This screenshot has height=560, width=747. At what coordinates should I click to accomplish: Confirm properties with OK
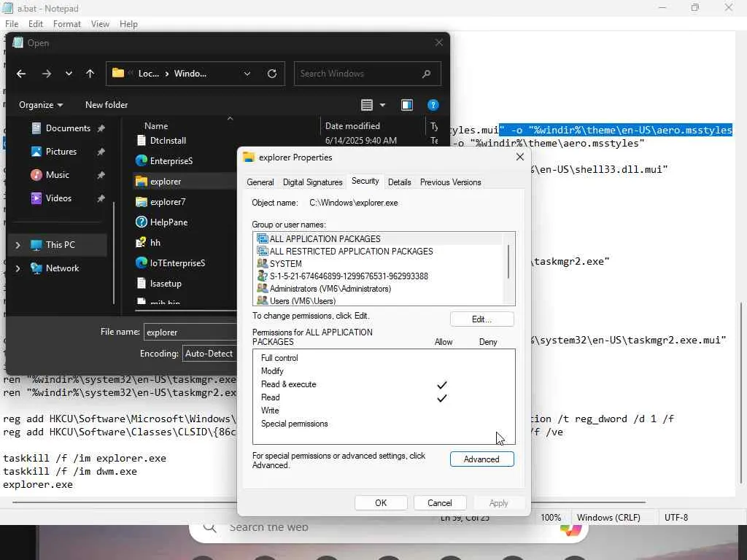[x=381, y=503]
